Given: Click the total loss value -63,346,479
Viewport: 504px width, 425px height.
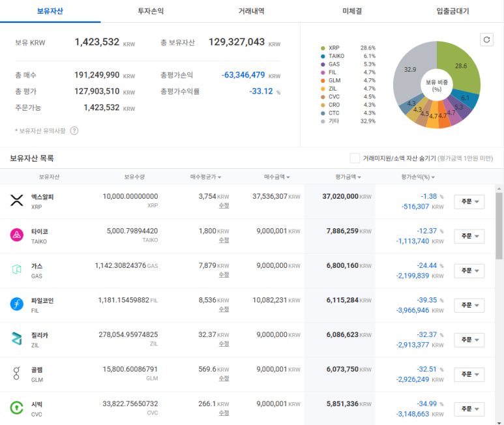Looking at the screenshot, I should pyautogui.click(x=243, y=75).
